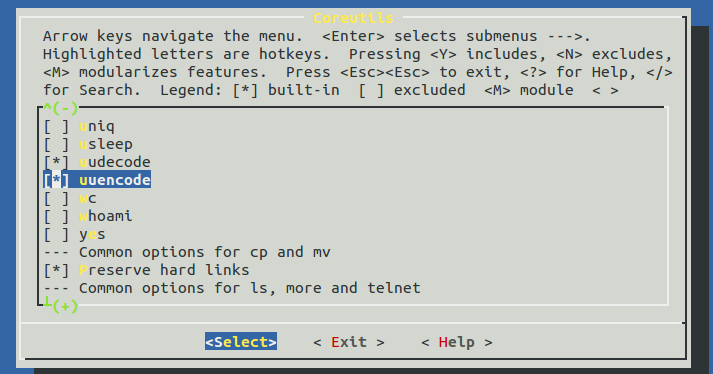The width and height of the screenshot is (713, 374).
Task: Click the Common options for ls, more and telnet line
Action: click(x=232, y=288)
